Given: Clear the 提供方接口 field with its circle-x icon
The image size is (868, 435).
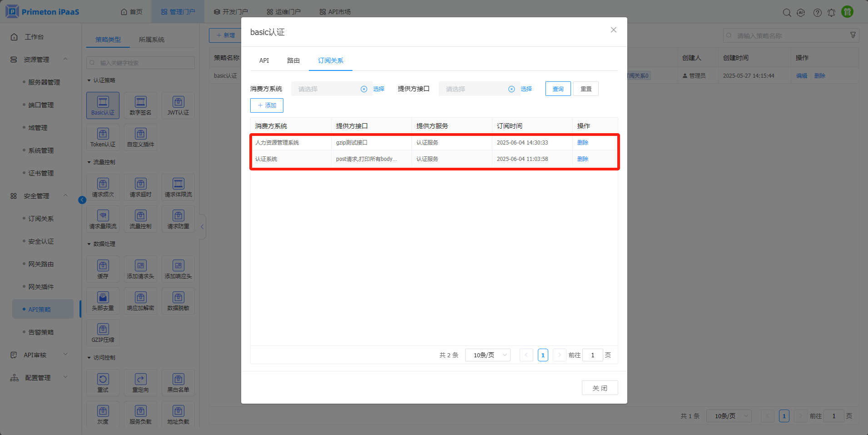Looking at the screenshot, I should pos(511,89).
